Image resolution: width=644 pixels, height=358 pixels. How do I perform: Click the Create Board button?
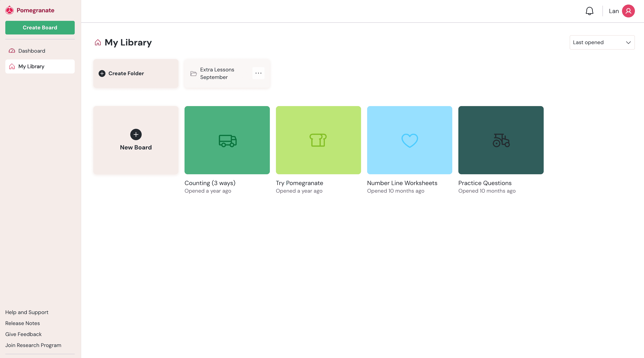pyautogui.click(x=40, y=27)
